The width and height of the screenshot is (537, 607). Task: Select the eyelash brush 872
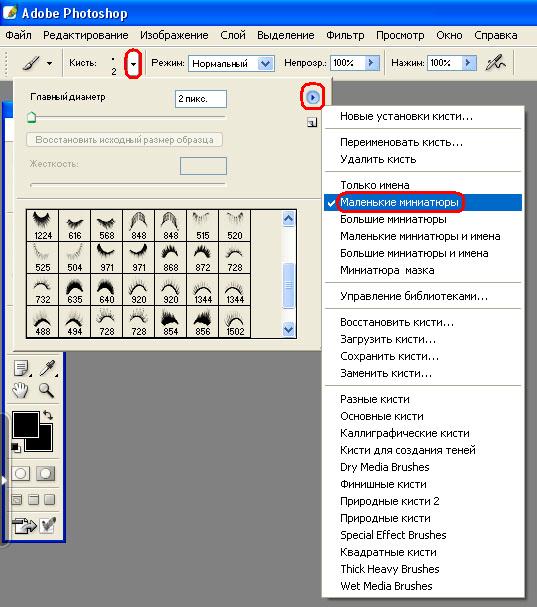[x=202, y=258]
